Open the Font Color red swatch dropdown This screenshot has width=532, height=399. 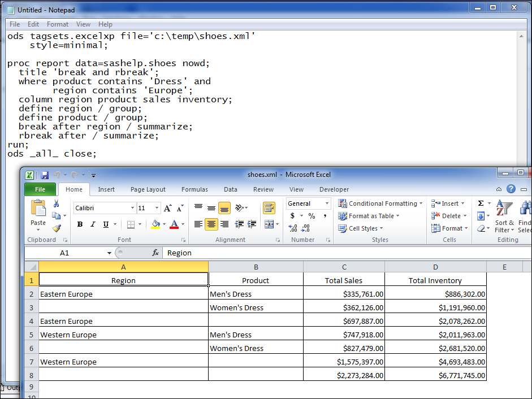click(x=174, y=223)
